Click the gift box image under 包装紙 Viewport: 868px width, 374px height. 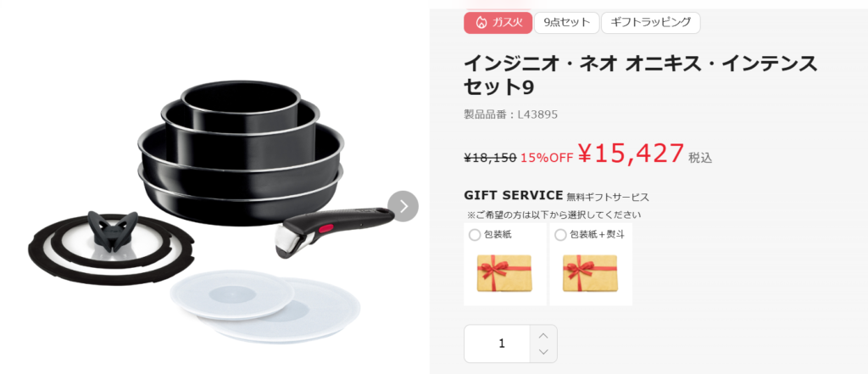click(x=504, y=274)
